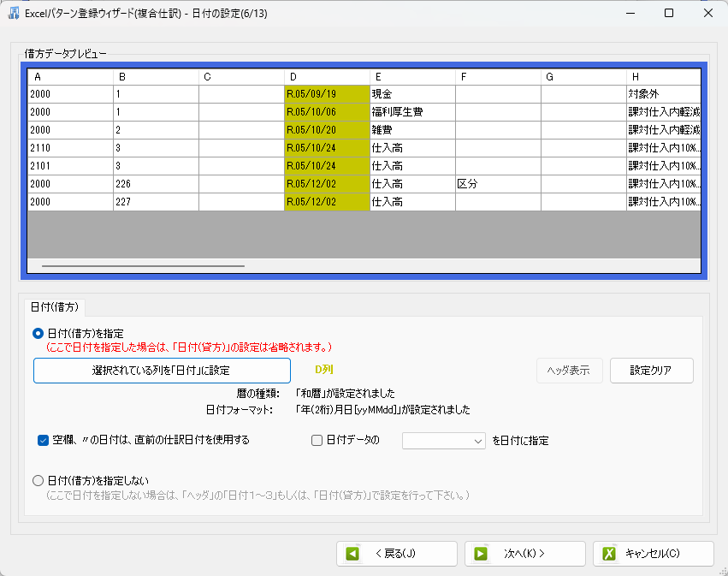
Task: Click 選択されている列を「日付」に設定 button
Action: [161, 371]
